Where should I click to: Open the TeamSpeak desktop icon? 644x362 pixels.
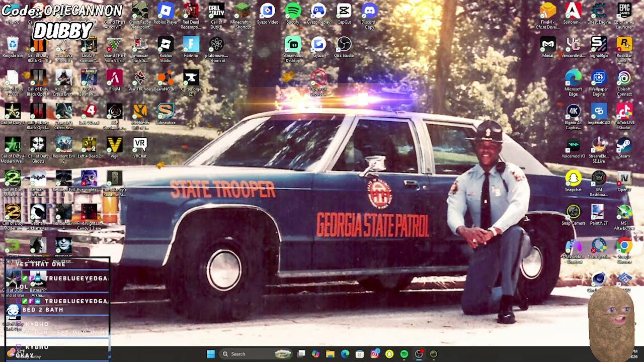click(x=599, y=248)
